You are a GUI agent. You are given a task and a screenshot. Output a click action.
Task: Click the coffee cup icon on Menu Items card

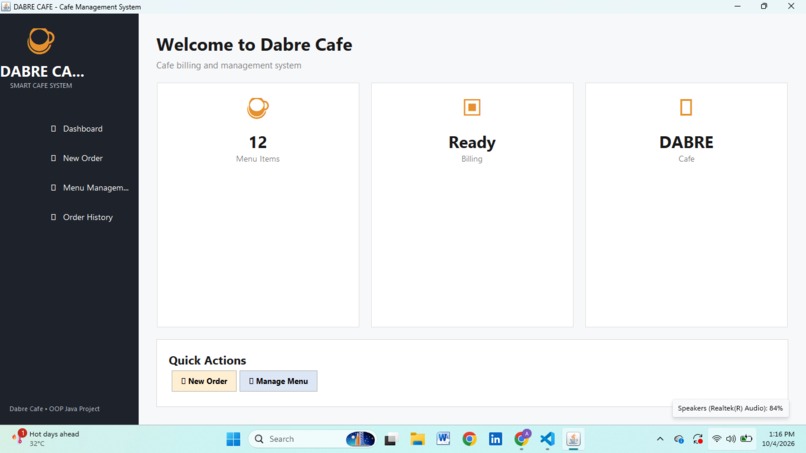pyautogui.click(x=258, y=108)
